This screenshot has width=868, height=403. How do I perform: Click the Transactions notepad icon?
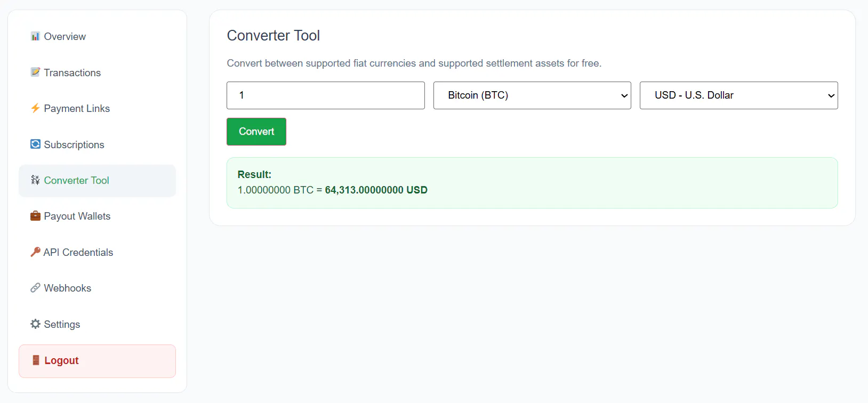tap(35, 72)
